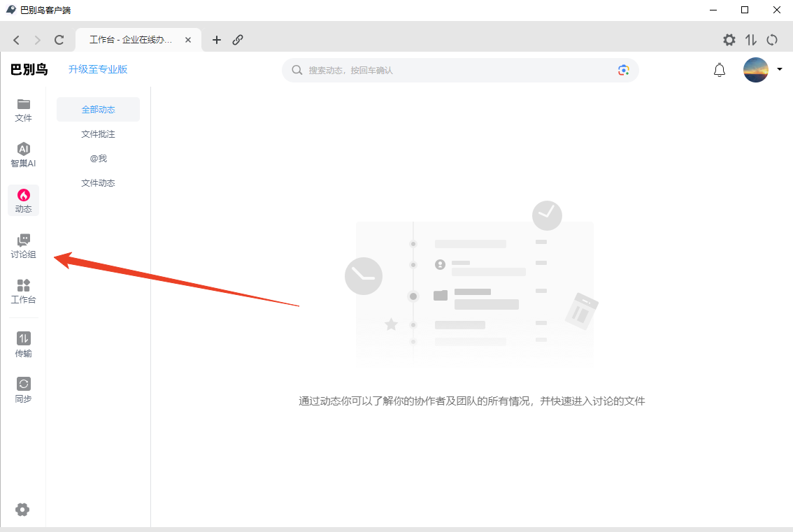Minimize the 巴别鸟客户端 window
The height and width of the screenshot is (532, 793).
click(713, 10)
